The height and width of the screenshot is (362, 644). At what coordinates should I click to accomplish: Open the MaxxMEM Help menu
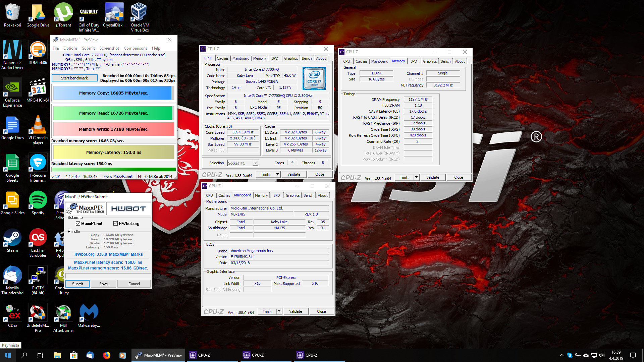pyautogui.click(x=156, y=48)
